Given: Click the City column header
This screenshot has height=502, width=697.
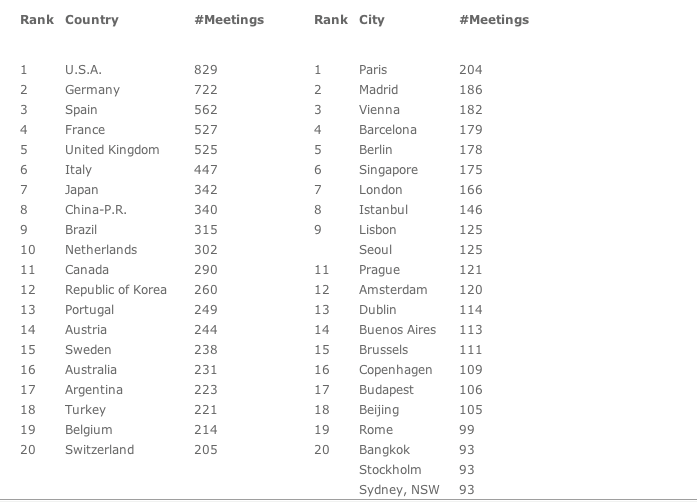Looking at the screenshot, I should coord(372,20).
